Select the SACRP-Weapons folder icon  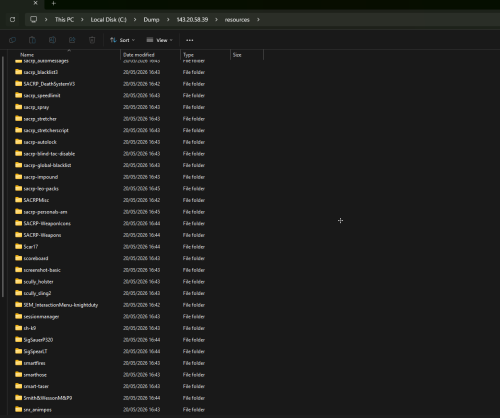click(x=19, y=235)
